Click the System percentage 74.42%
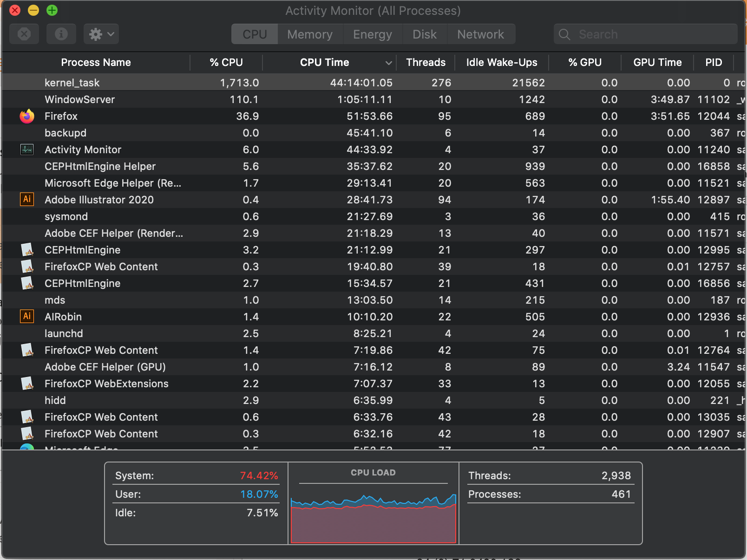 (259, 475)
